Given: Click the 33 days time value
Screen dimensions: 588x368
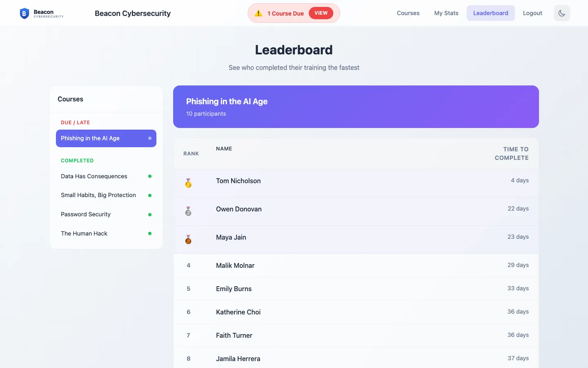Looking at the screenshot, I should pos(518,288).
